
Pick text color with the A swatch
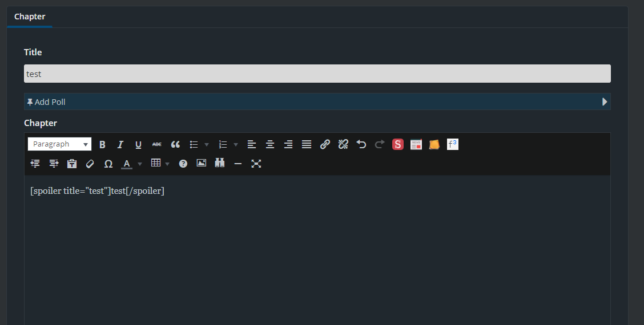click(x=127, y=164)
